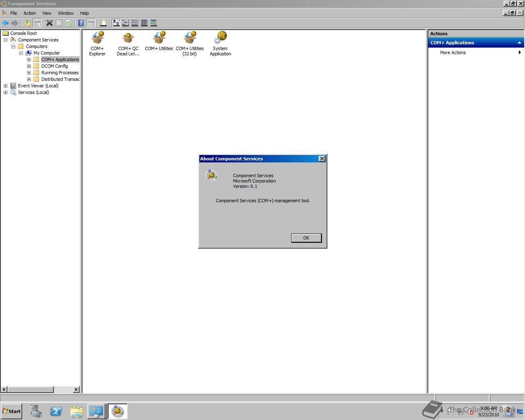Select the DCOM Config folder
Screen dimensions: 525x420
pos(55,66)
